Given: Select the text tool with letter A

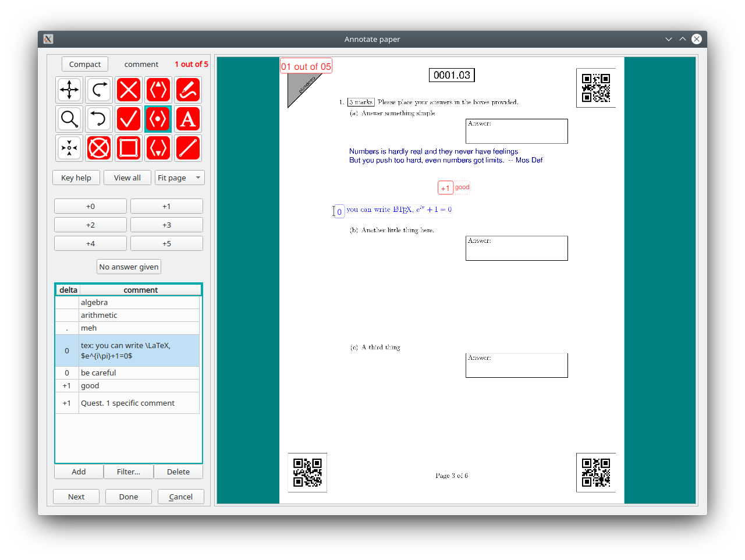Looking at the screenshot, I should point(188,119).
